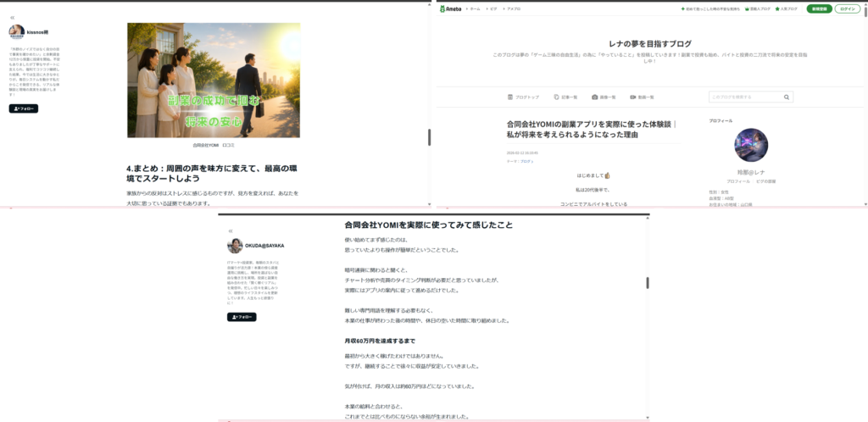Click the 血液型:AB型 profile line
The image size is (868, 422).
(721, 198)
